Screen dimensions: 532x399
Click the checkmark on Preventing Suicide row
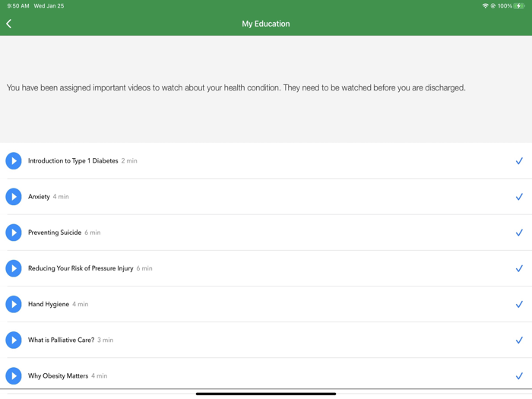click(x=519, y=233)
